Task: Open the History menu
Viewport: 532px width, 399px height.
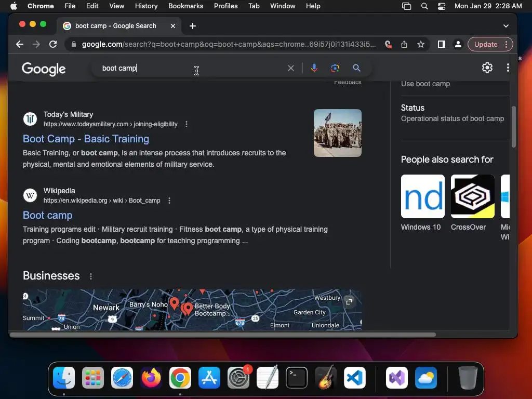Action: pyautogui.click(x=146, y=6)
